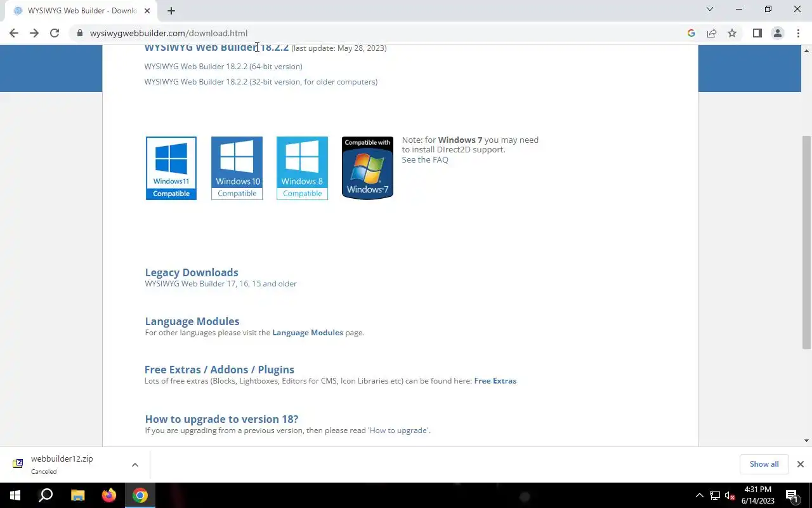Open File Explorer from the taskbar
Screen dimensions: 812x508
77,495
